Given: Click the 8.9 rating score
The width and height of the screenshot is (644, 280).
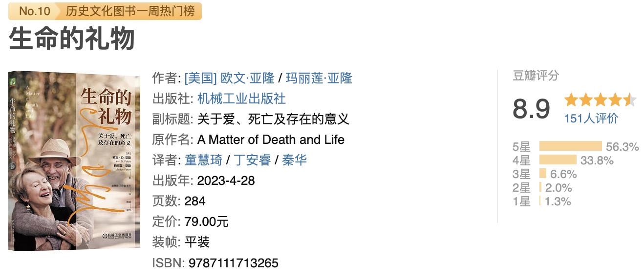Looking at the screenshot, I should pyautogui.click(x=531, y=109).
